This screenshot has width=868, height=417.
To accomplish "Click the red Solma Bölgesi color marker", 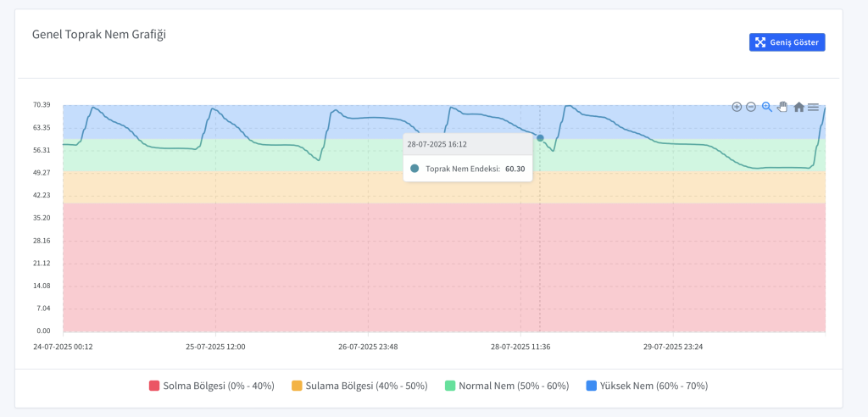I will pyautogui.click(x=154, y=386).
